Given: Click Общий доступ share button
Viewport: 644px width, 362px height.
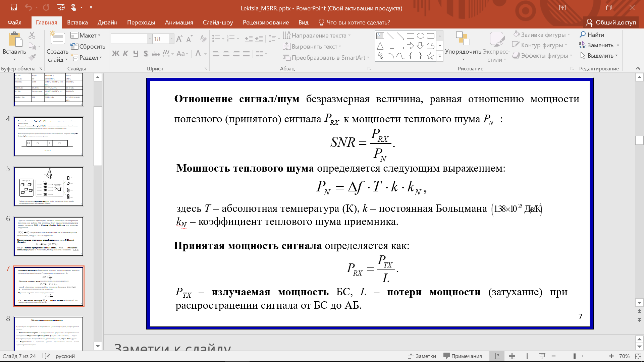Looking at the screenshot, I should (x=611, y=22).
